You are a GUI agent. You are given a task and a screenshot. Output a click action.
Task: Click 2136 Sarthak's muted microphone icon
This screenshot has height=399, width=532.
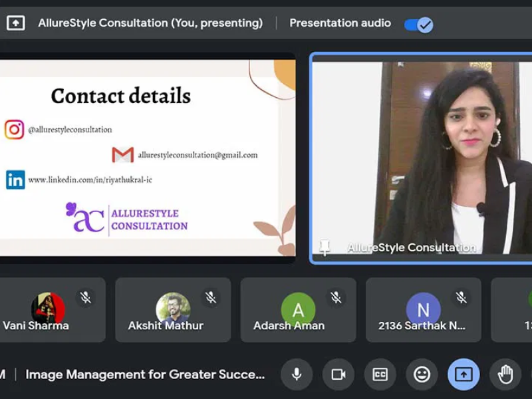[461, 297]
